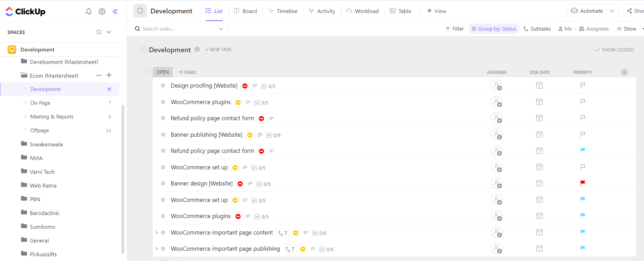Change blue priority flag on last WooCommerce plugins
The width and height of the screenshot is (644, 261).
point(583,216)
